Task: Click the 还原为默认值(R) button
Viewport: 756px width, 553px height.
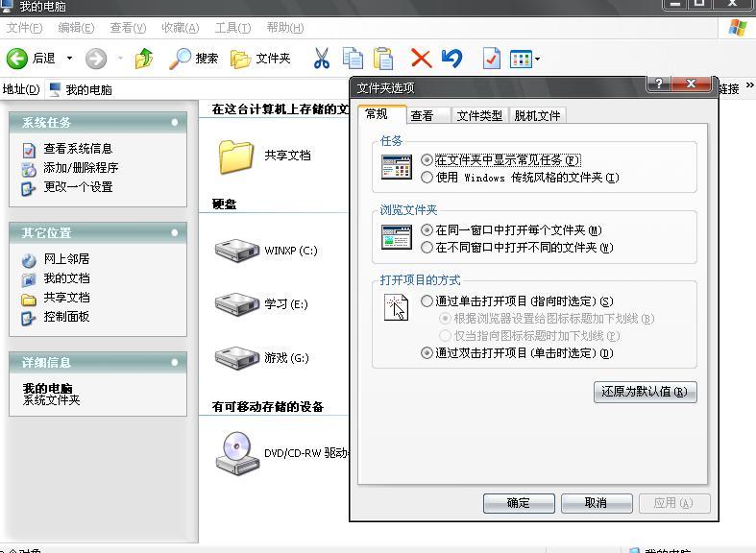Action: (x=646, y=392)
